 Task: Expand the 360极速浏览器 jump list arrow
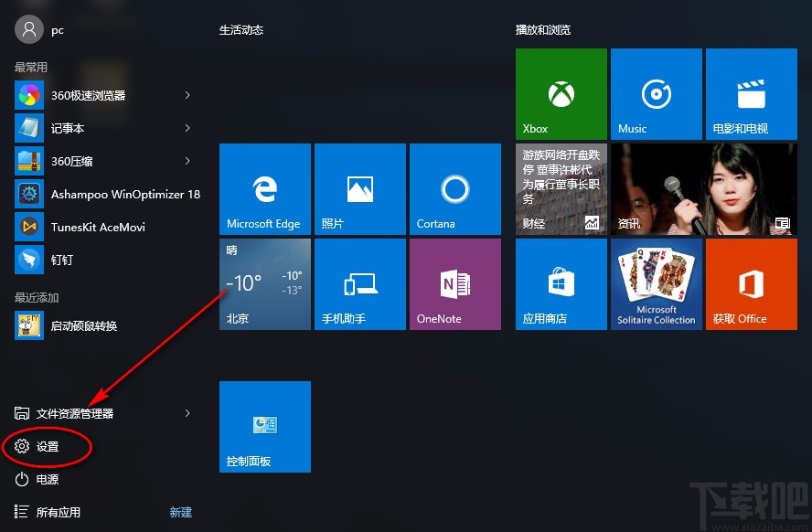(187, 95)
